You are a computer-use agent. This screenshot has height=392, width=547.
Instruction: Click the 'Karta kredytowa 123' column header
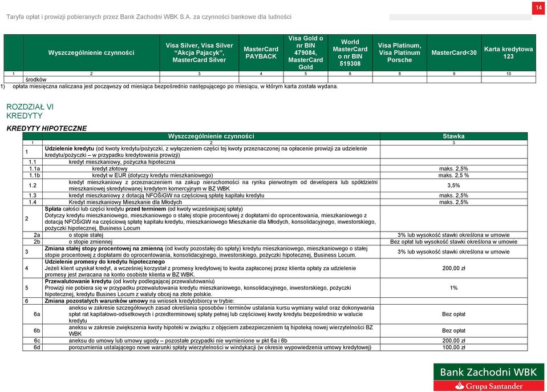coord(508,52)
